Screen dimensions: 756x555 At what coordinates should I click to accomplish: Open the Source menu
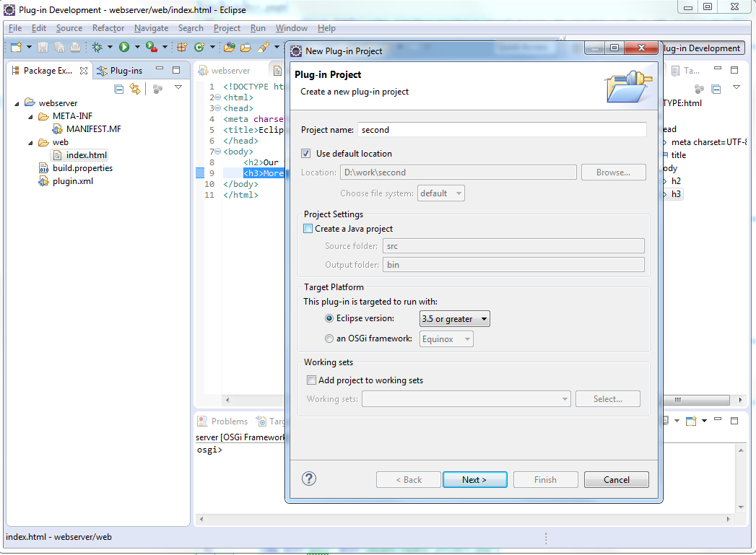[x=69, y=28]
